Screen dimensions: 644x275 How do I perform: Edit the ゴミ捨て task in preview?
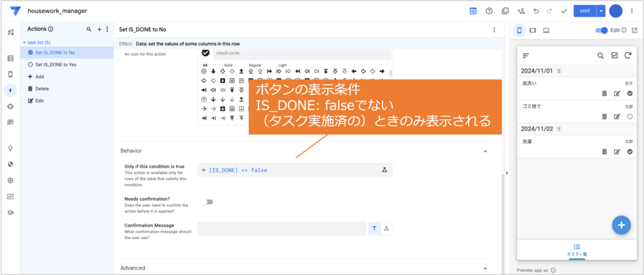617,116
